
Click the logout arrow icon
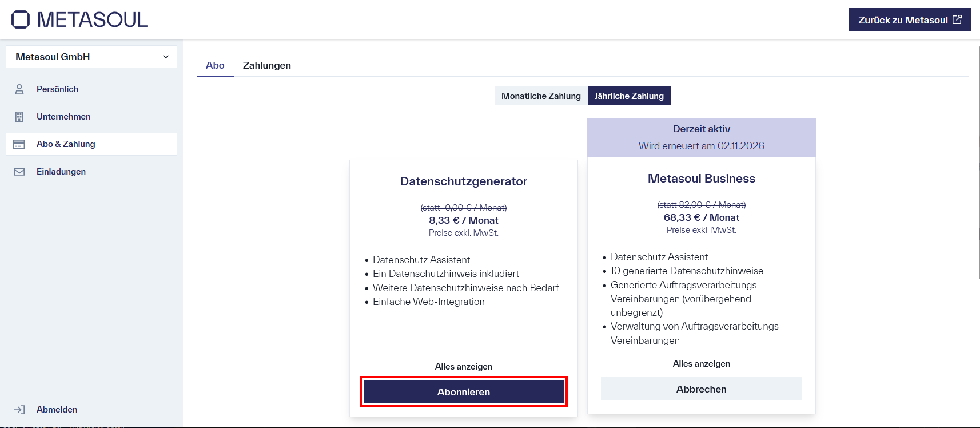coord(19,410)
